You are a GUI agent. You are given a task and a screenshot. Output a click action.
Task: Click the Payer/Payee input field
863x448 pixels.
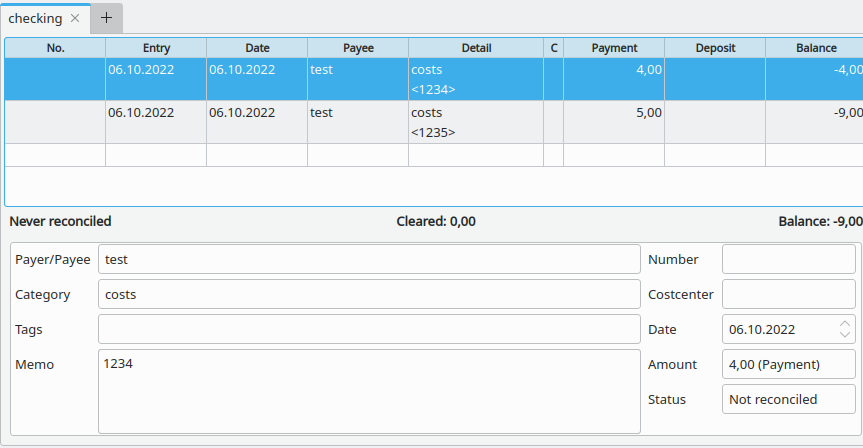pyautogui.click(x=369, y=259)
